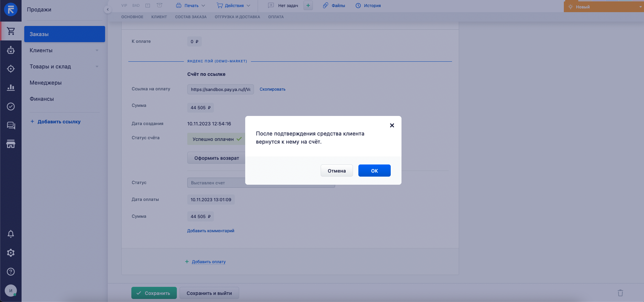The width and height of the screenshot is (644, 302).
Task: Select Заказы in the side menu
Action: pos(65,34)
